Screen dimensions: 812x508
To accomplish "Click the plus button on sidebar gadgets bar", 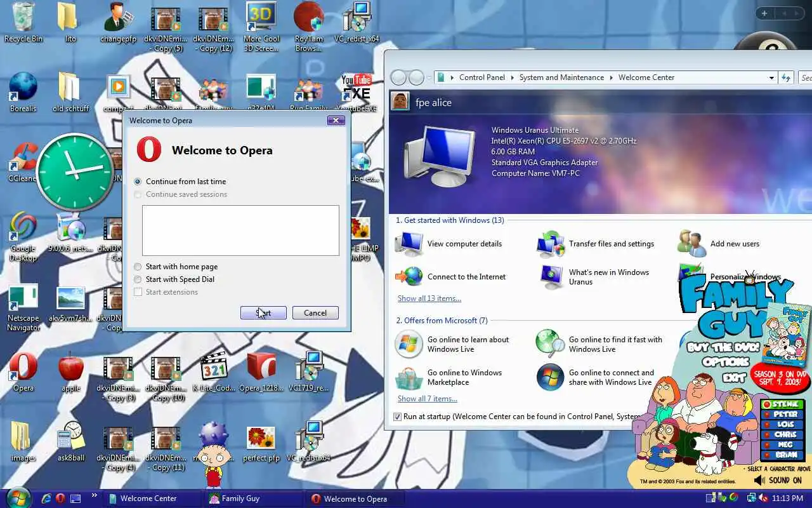I will tap(764, 13).
